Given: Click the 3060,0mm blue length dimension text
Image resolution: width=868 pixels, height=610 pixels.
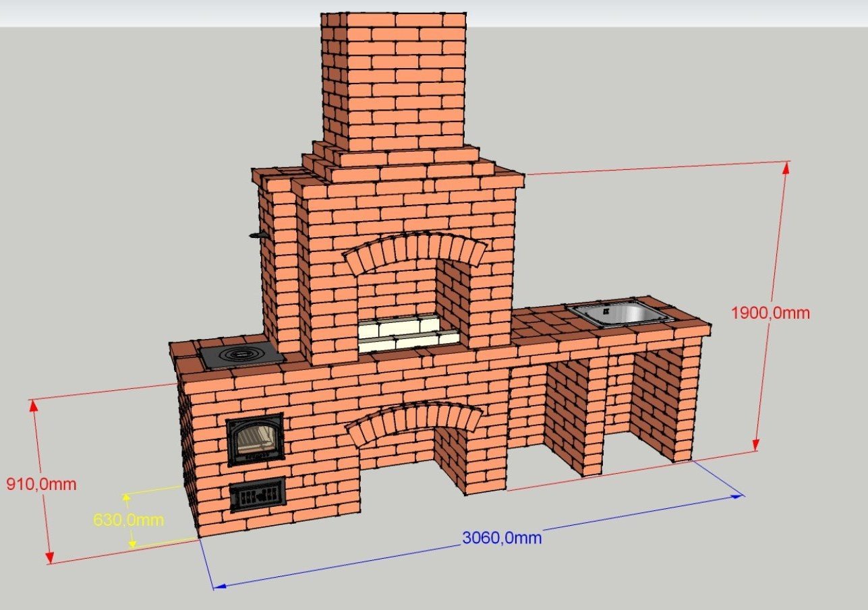Looking at the screenshot, I should point(502,538).
